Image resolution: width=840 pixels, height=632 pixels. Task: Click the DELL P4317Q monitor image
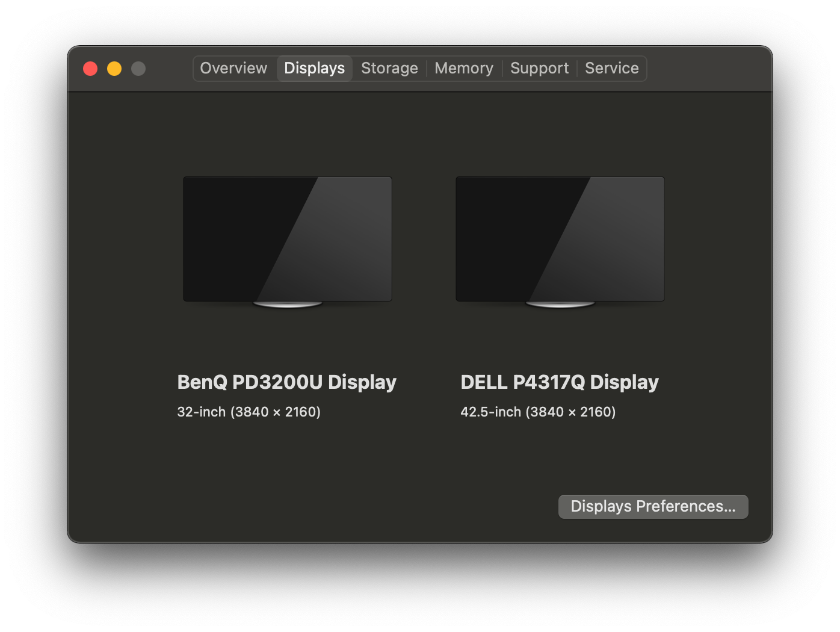[x=560, y=242]
